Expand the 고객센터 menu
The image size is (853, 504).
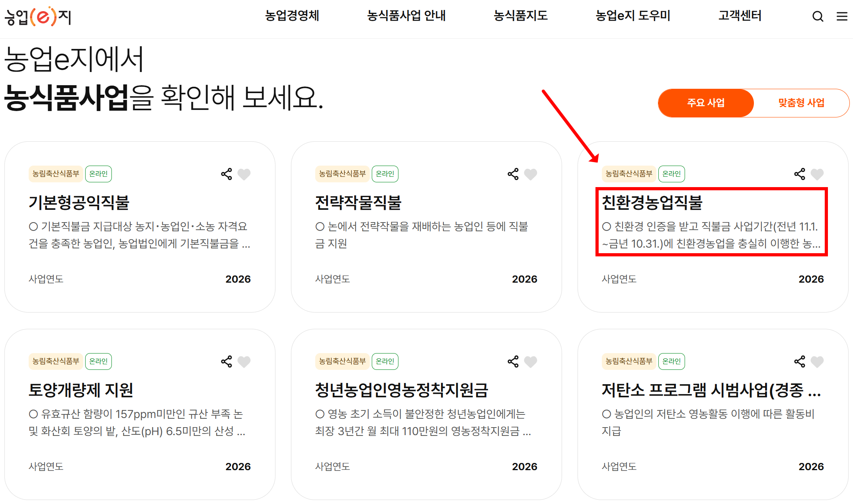[740, 16]
